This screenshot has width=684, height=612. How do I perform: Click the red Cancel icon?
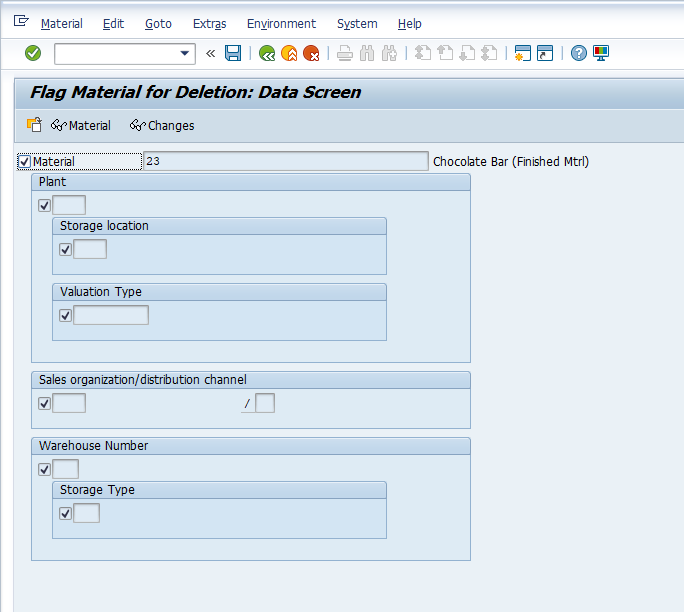[x=311, y=53]
